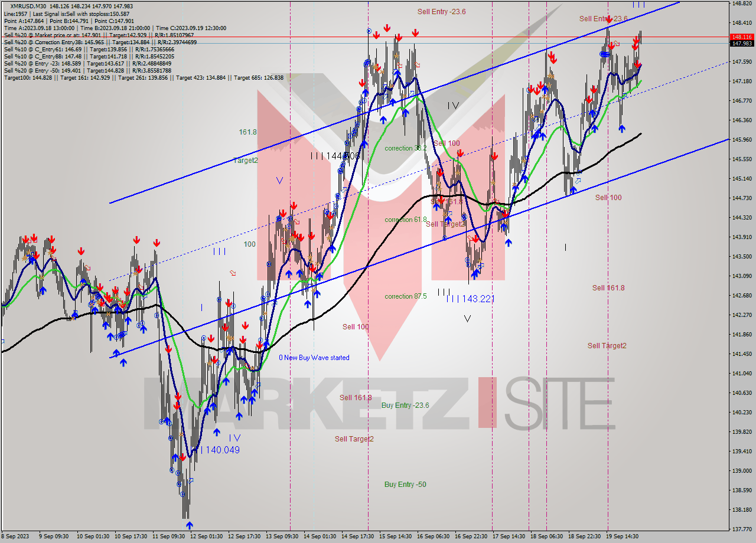Click the '16 Sep 22:30' time axis label
This screenshot has width=756, height=543.
pyautogui.click(x=472, y=537)
